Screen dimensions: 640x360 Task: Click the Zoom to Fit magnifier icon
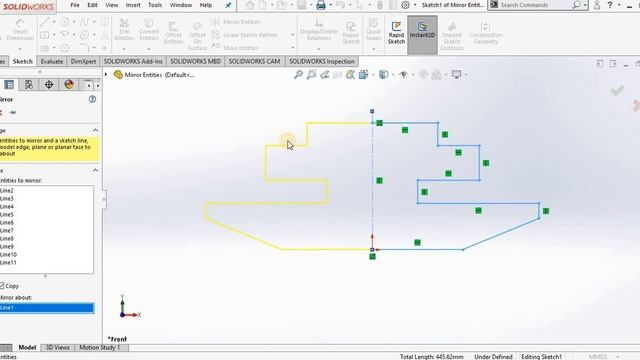pyautogui.click(x=298, y=74)
